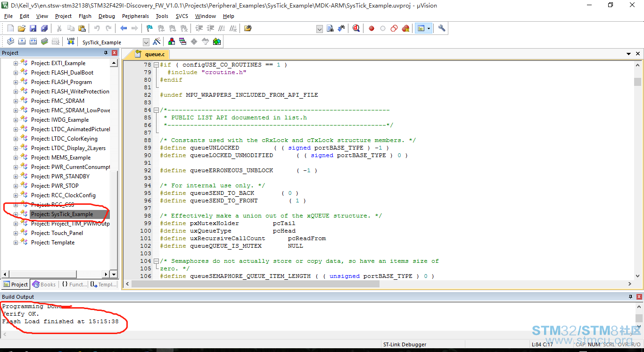Start/Stop Debug Session icon
The height and width of the screenshot is (352, 644).
click(356, 28)
